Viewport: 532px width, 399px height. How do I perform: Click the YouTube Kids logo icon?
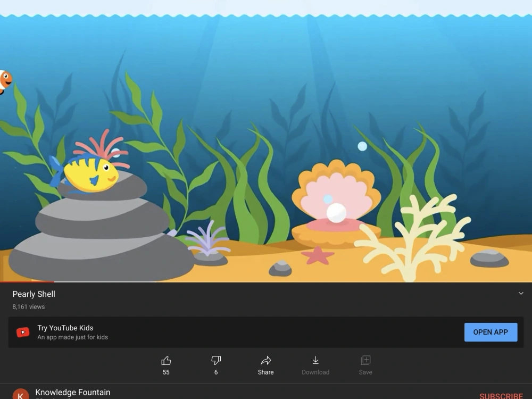[x=23, y=332]
